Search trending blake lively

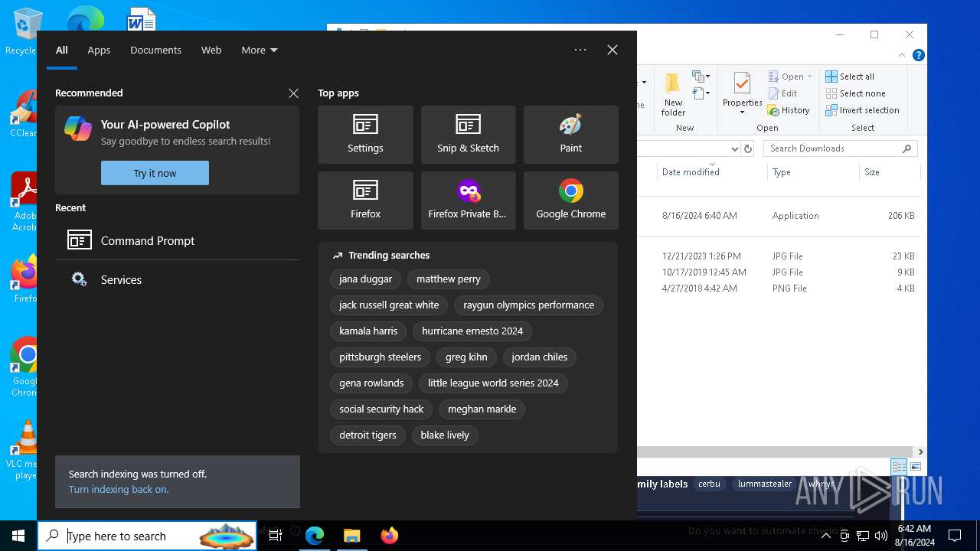[x=445, y=435]
